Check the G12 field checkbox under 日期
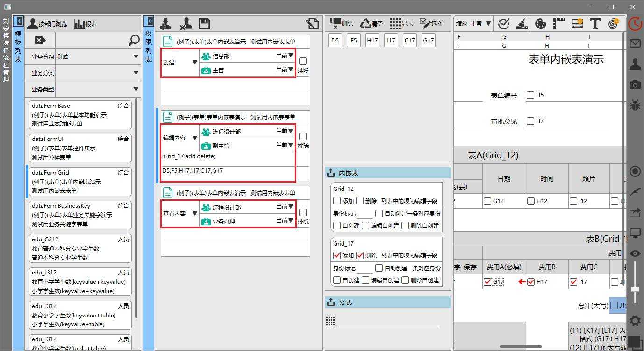The image size is (644, 351). (487, 201)
